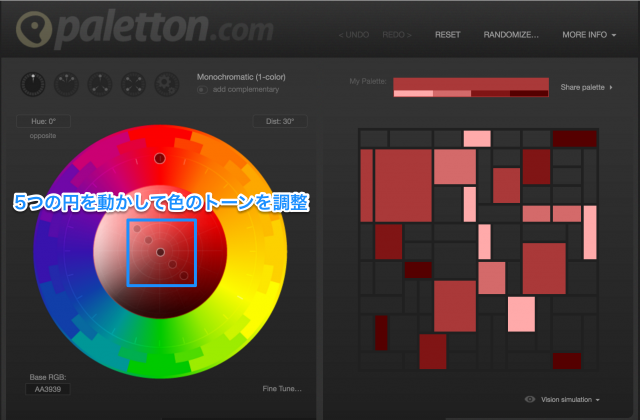Image resolution: width=640 pixels, height=420 pixels.
Task: Click the Monochromatic (1-color) label
Action: [x=241, y=77]
